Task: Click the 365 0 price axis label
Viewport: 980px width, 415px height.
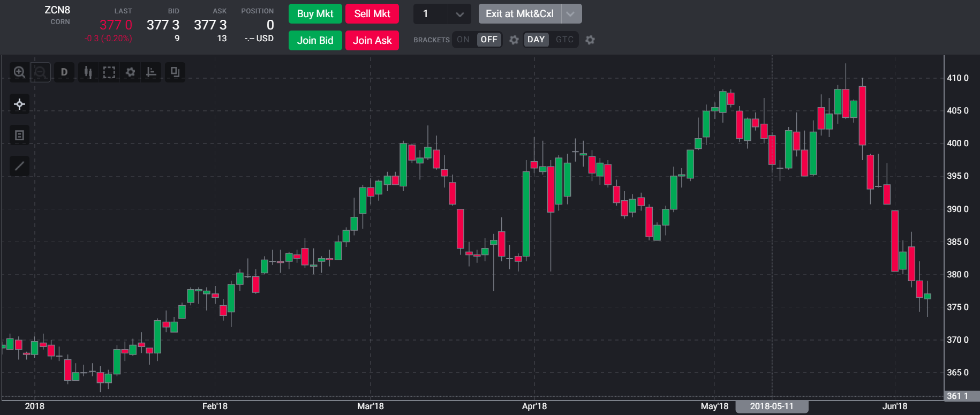Action: coord(958,373)
